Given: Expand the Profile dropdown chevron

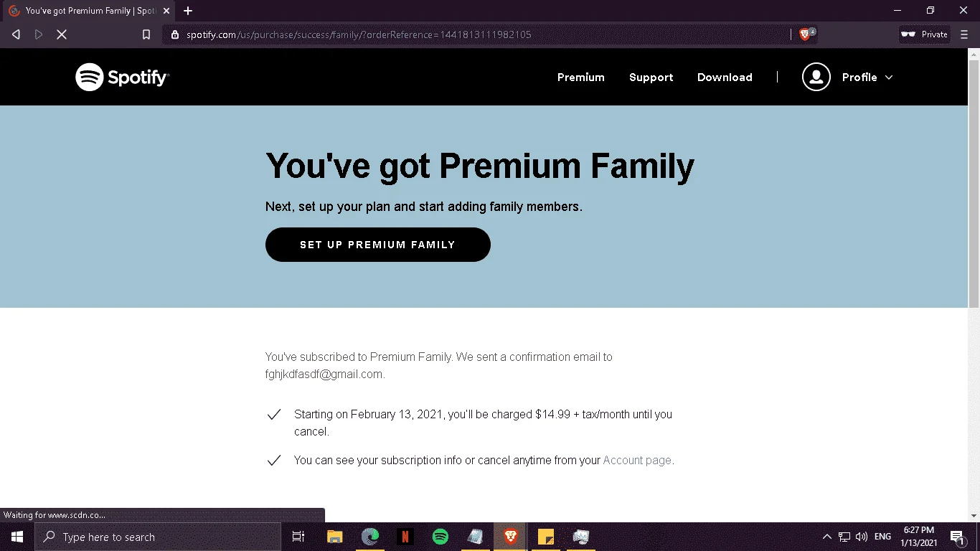Looking at the screenshot, I should click(889, 77).
